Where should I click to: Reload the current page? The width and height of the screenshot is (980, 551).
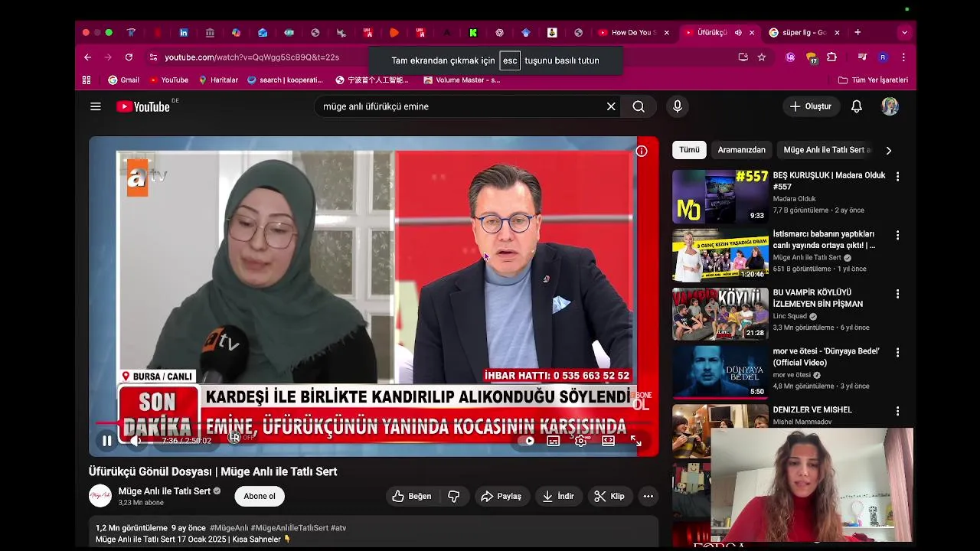click(129, 57)
